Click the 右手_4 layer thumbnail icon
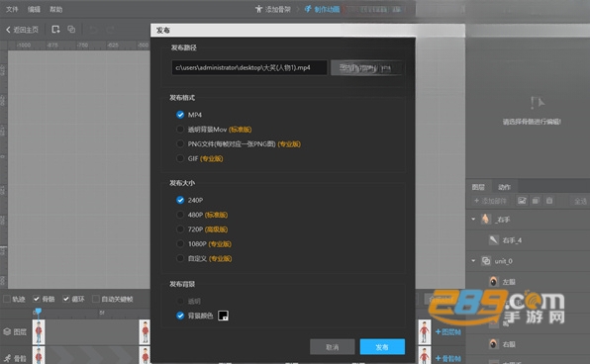The height and width of the screenshot is (364, 590). click(x=494, y=240)
